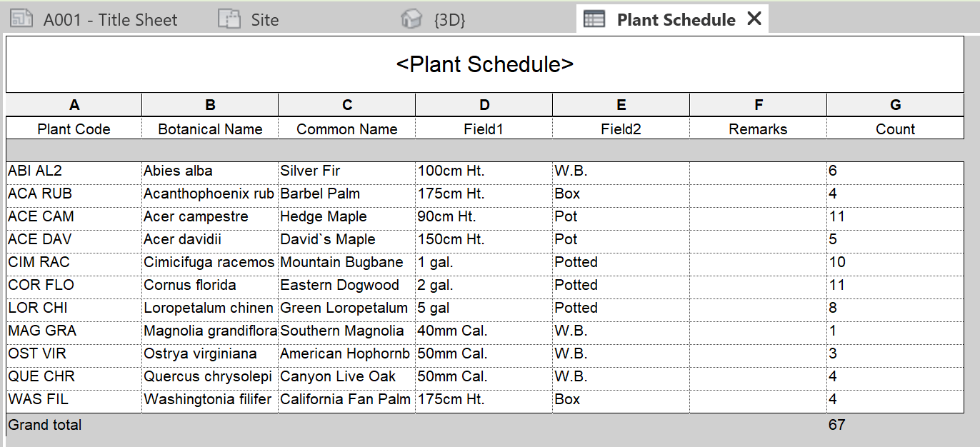Select the Remarks column header
This screenshot has height=447, width=980.
pyautogui.click(x=758, y=129)
